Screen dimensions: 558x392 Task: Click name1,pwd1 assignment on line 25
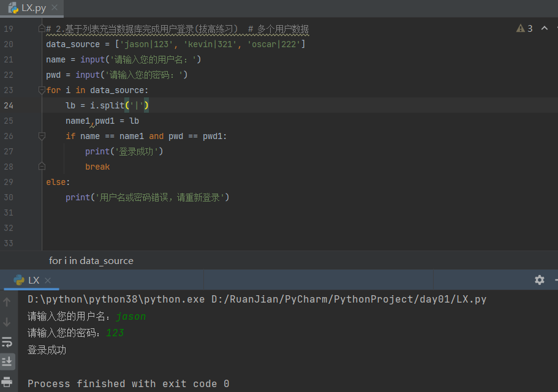(102, 121)
